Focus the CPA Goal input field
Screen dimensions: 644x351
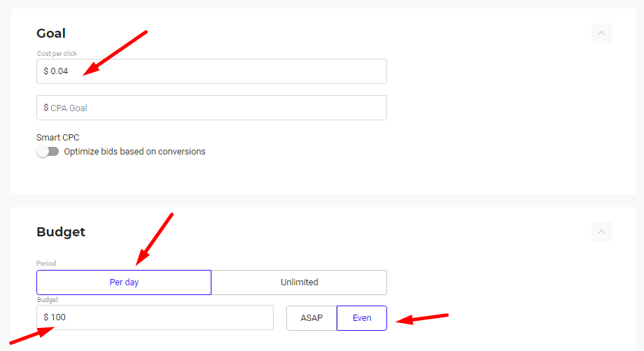[217, 108]
